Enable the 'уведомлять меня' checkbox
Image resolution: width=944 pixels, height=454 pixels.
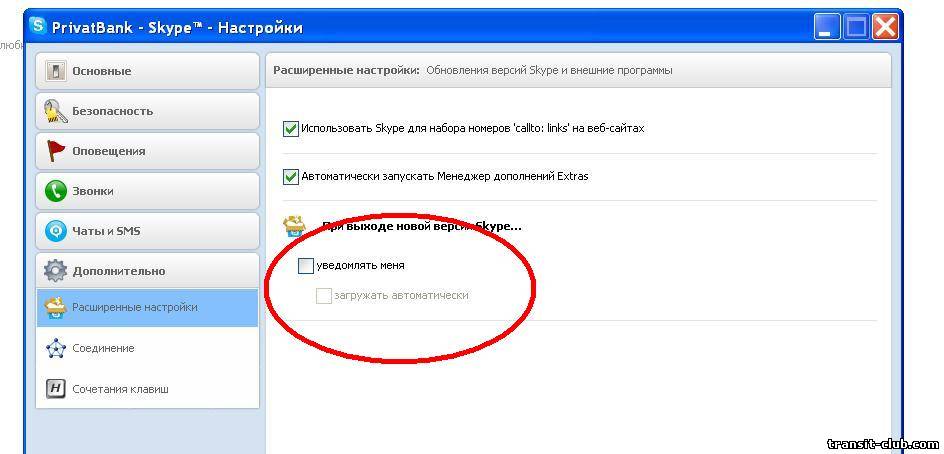point(306,266)
